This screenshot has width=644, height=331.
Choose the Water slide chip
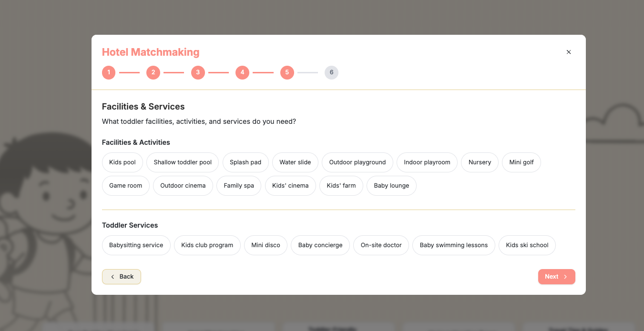295,162
